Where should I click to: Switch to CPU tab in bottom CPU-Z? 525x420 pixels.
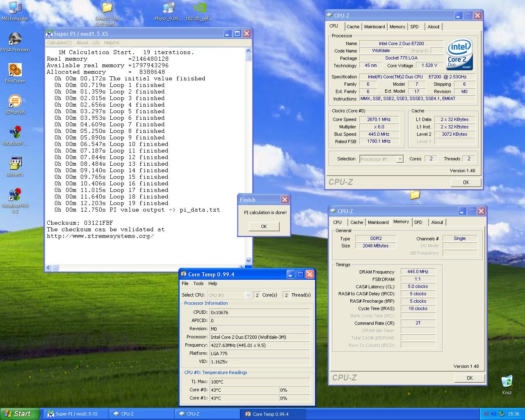(337, 222)
